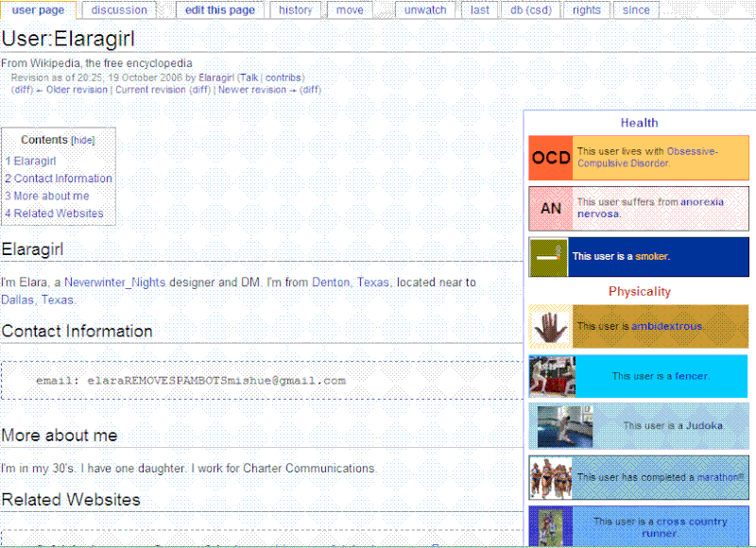This screenshot has width=756, height=548.
Task: Hide the Contents table
Action: click(x=83, y=140)
